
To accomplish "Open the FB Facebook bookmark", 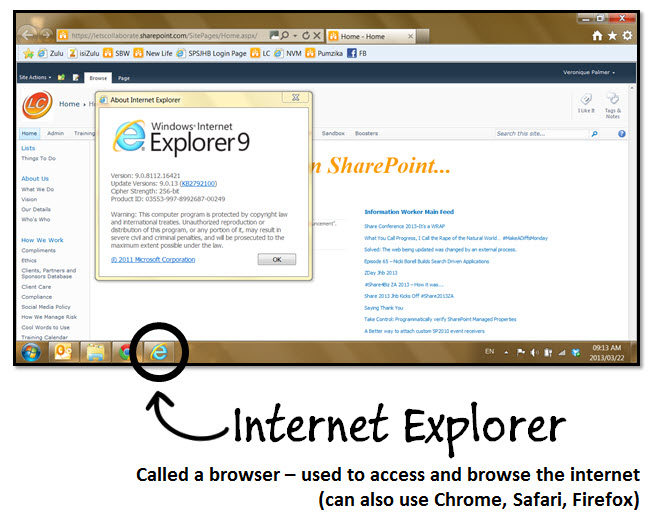I will (357, 54).
